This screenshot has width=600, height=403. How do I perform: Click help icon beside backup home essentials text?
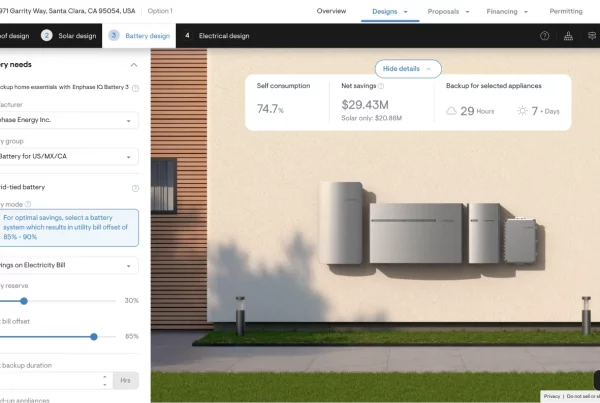tap(135, 88)
